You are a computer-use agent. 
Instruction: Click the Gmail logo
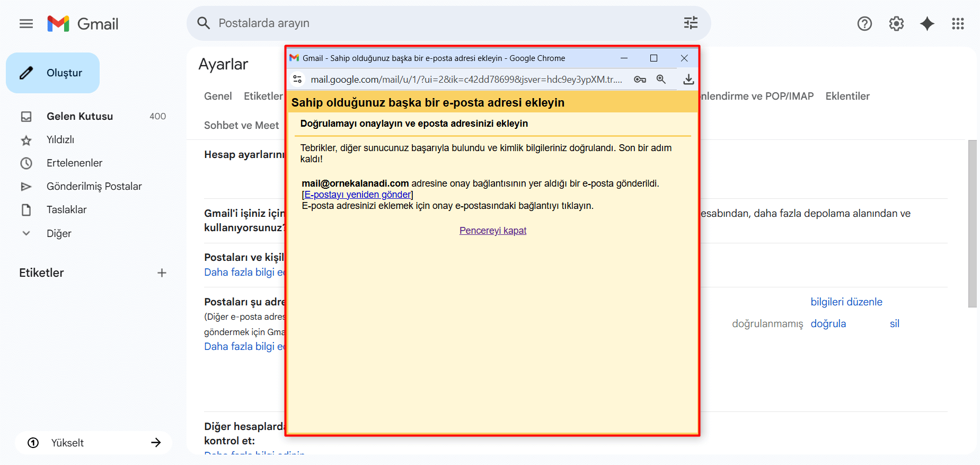pos(83,24)
